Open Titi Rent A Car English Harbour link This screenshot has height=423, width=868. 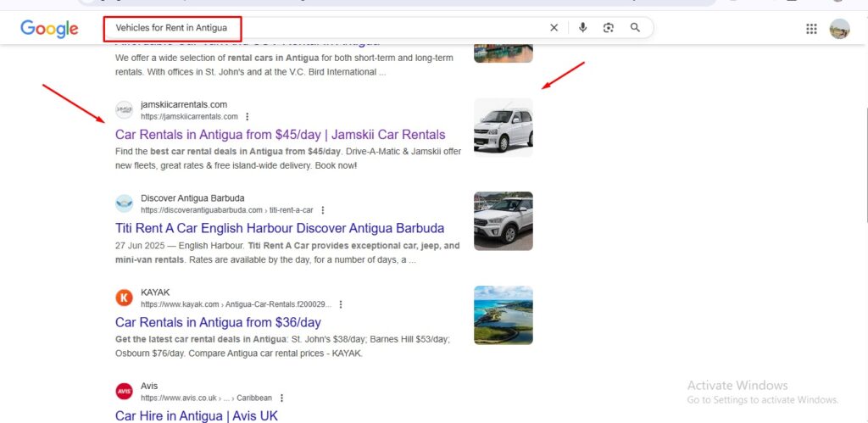[280, 228]
